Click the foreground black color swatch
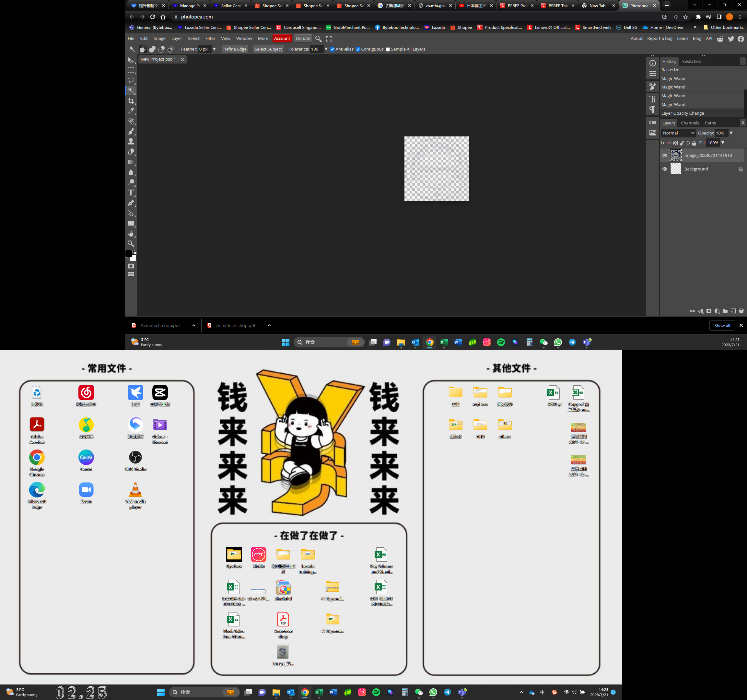The width and height of the screenshot is (747, 700). (x=129, y=254)
